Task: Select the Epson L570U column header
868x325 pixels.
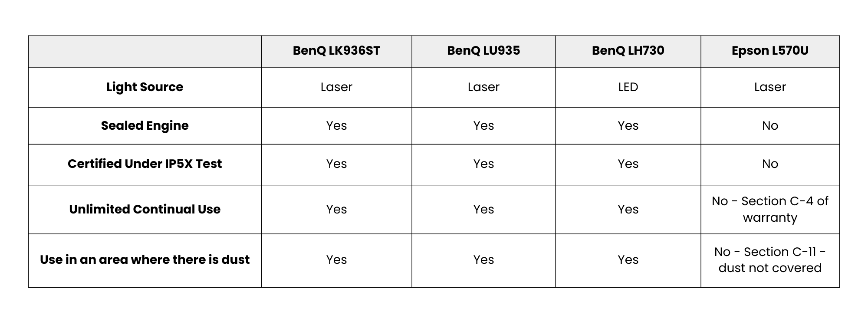Action: pos(770,51)
